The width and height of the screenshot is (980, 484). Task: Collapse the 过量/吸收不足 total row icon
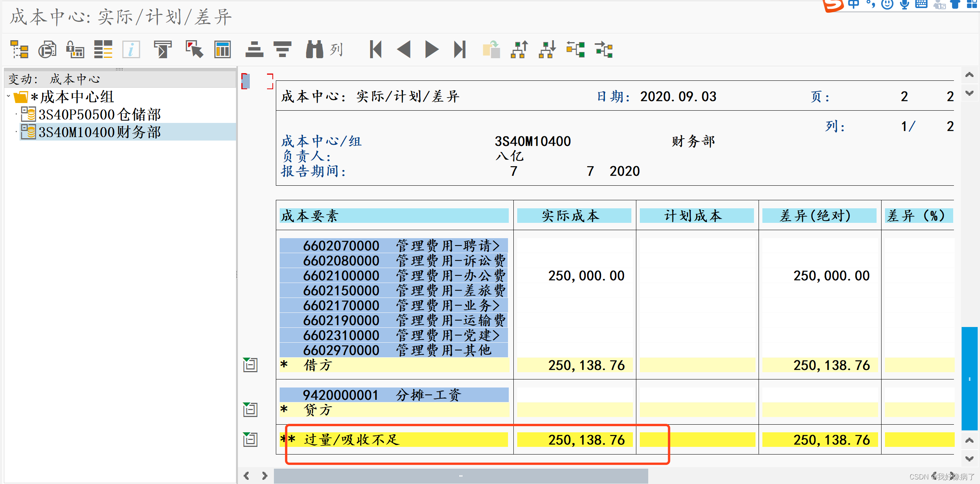point(250,440)
